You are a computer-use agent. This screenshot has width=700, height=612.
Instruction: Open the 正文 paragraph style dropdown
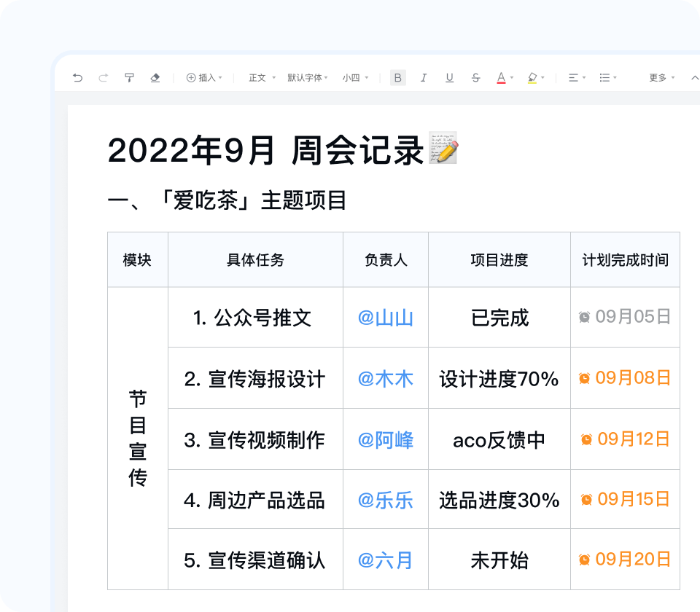point(262,78)
